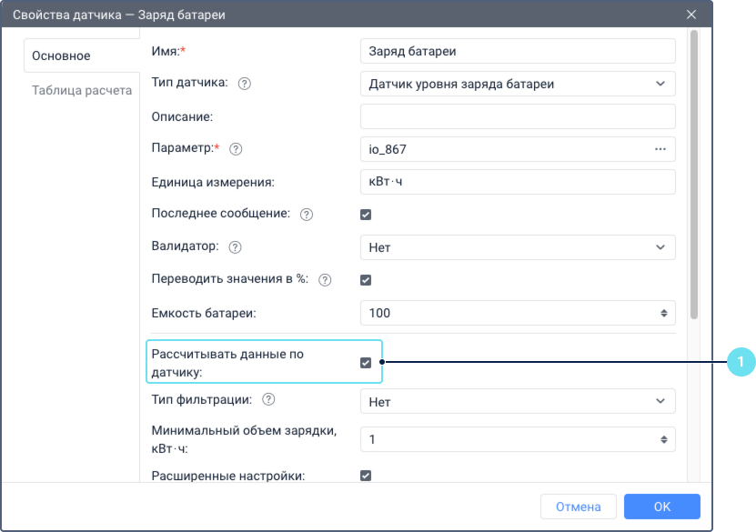Toggle Расширенные настройки checkbox

(366, 475)
